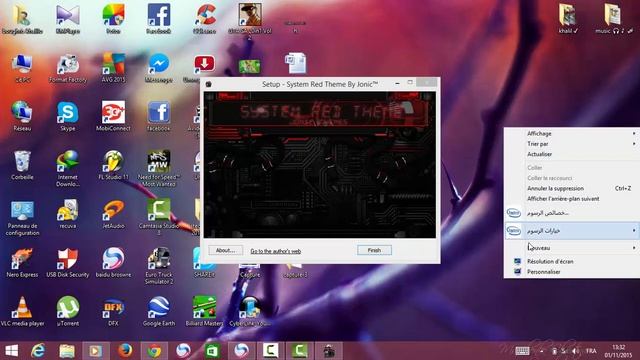Launch FL Studio 11 shortcut
Screen dimensions: 640x360
coord(113,165)
